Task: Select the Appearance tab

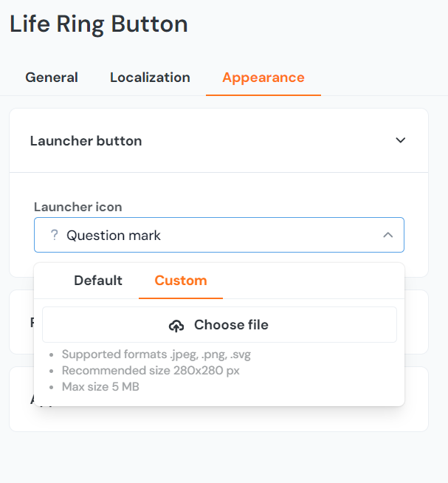Action: [263, 78]
